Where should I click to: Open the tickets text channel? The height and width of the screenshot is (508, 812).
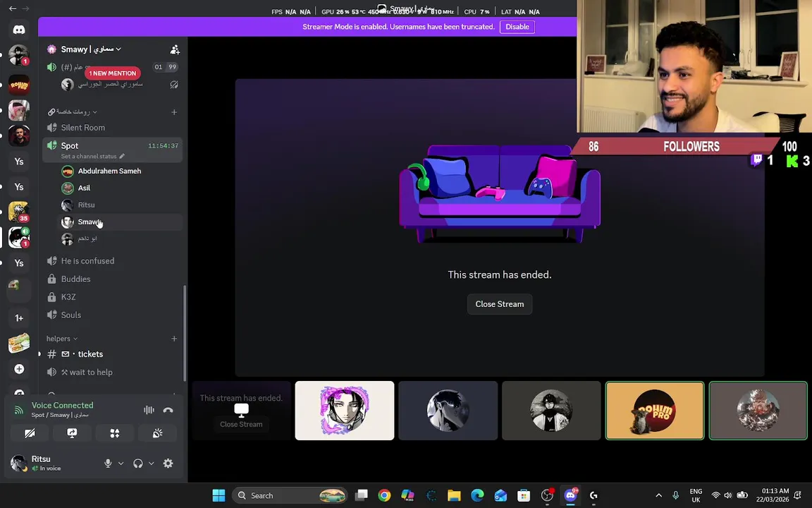tap(112, 354)
